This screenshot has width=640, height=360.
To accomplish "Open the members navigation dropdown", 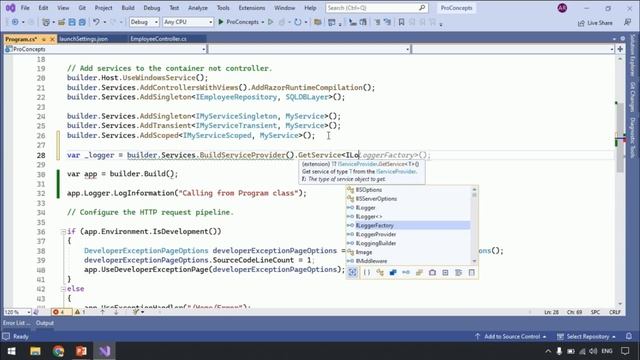I will [x=513, y=49].
